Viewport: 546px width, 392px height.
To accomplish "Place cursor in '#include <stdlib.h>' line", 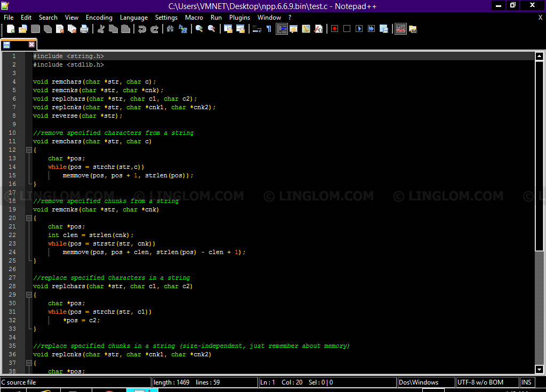I will 69,64.
